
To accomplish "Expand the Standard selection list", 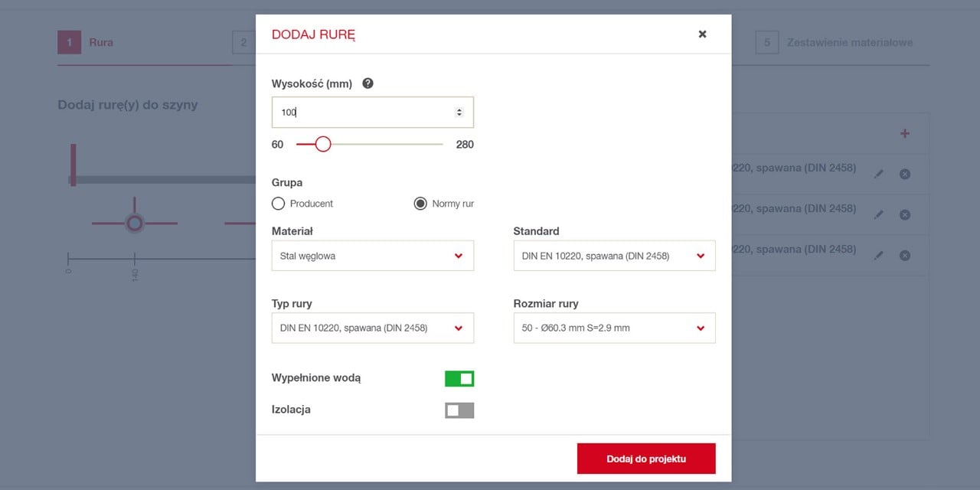I will [x=614, y=255].
